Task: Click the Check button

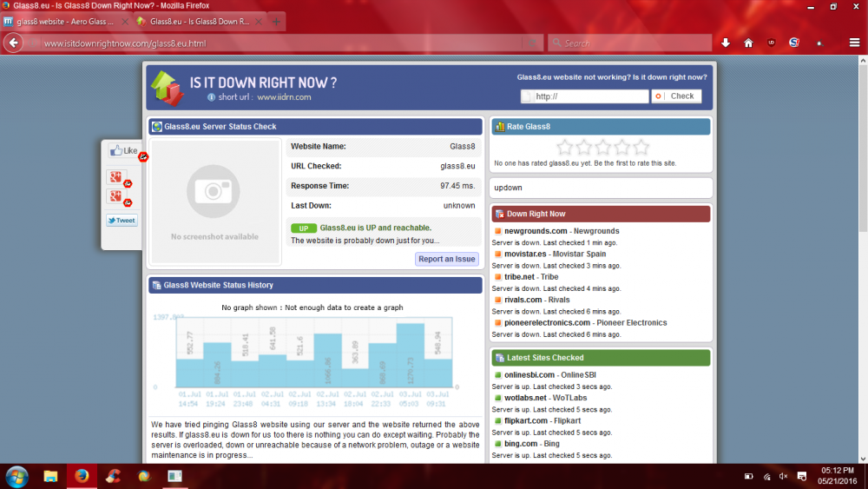Action: click(676, 96)
